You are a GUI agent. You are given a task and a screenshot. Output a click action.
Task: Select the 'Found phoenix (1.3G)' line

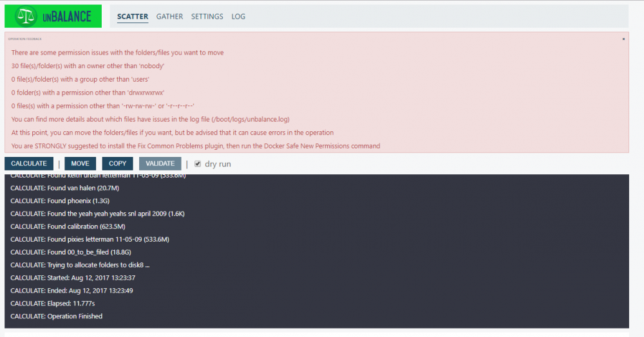(x=60, y=201)
